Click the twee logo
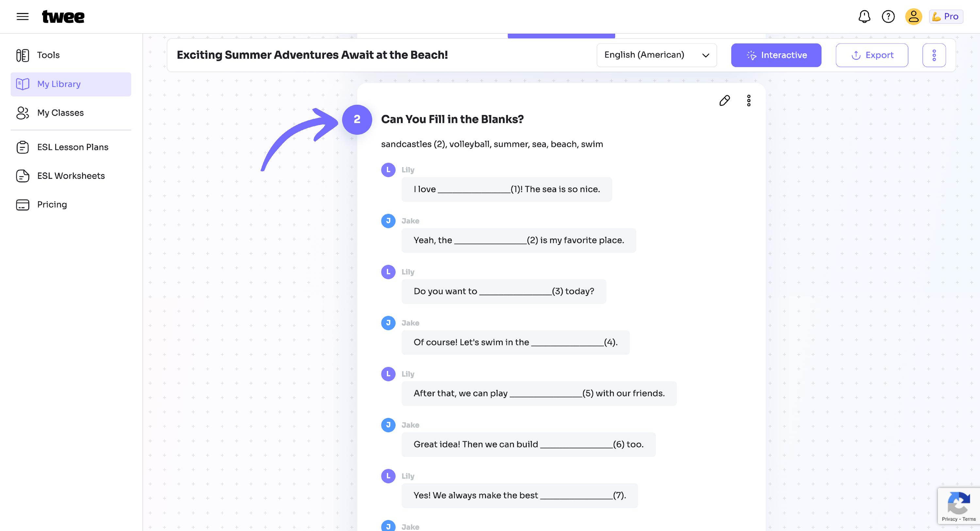Screen dimensions: 980x531 coord(63,16)
